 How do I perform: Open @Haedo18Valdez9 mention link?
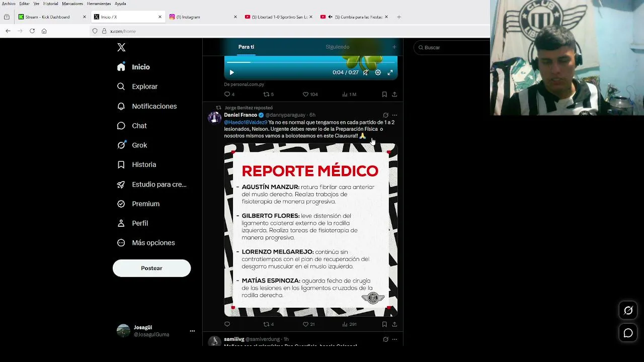coord(246,122)
